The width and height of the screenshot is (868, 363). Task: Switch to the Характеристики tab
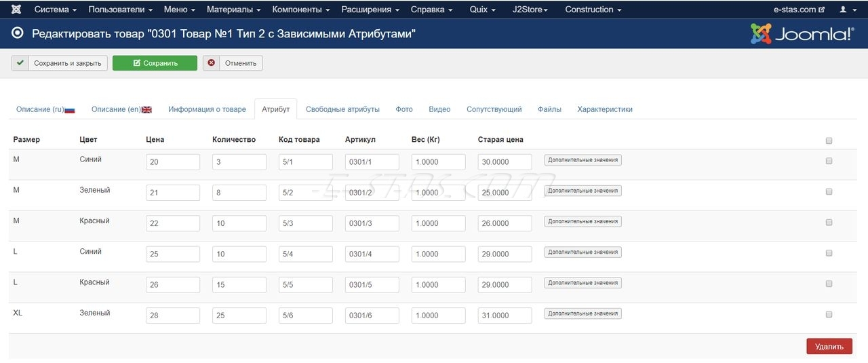605,109
